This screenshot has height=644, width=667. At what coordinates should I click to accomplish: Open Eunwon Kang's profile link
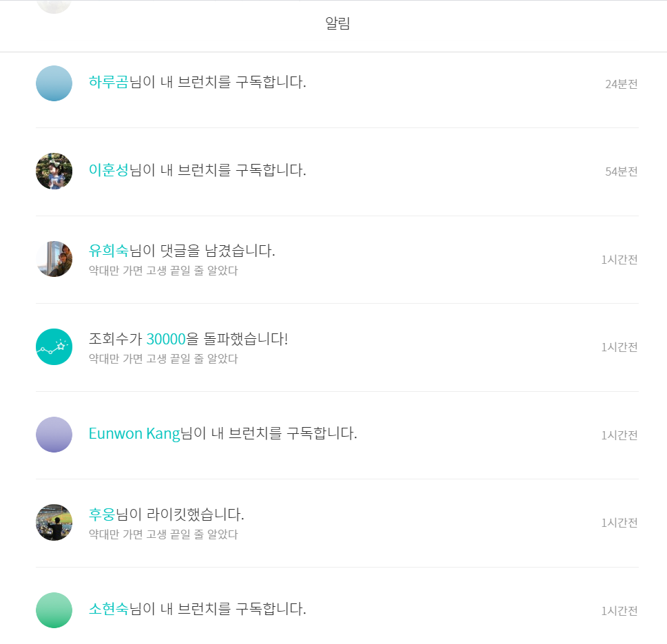134,433
